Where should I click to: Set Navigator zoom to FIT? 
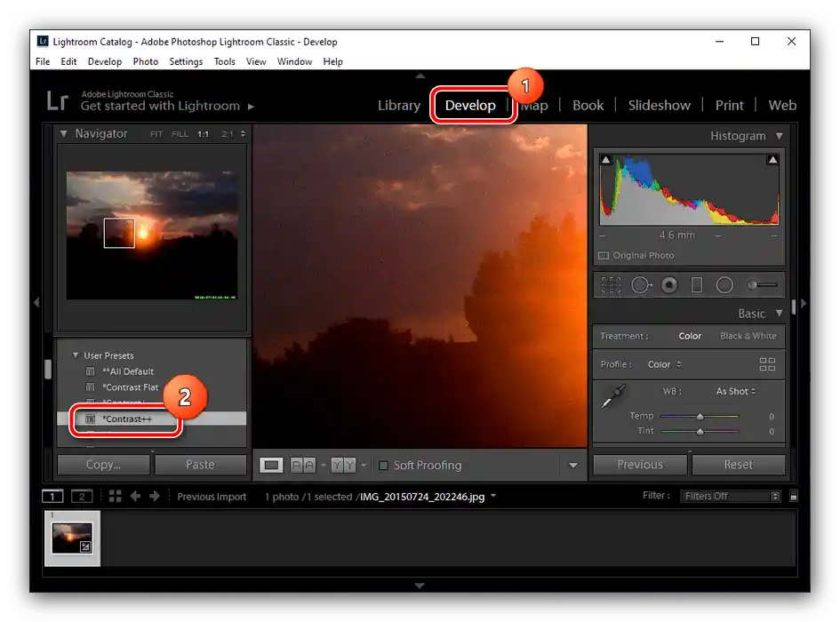(156, 134)
